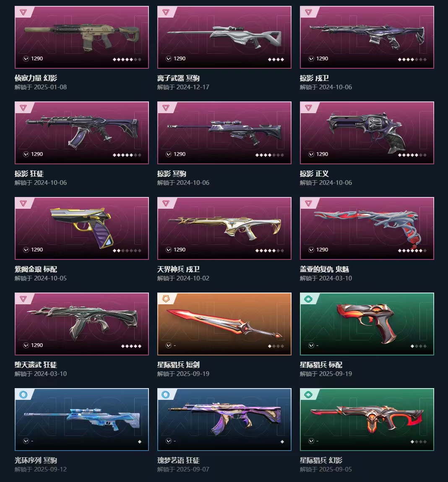This screenshot has width=448, height=482.
Task: Click the VP currency icon on 离子武器 冥驹
Action: tap(169, 59)
